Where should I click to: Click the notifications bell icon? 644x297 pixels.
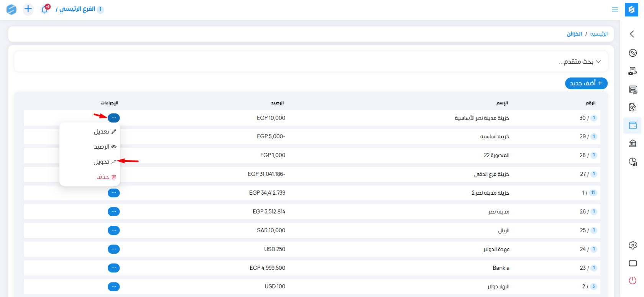point(45,9)
